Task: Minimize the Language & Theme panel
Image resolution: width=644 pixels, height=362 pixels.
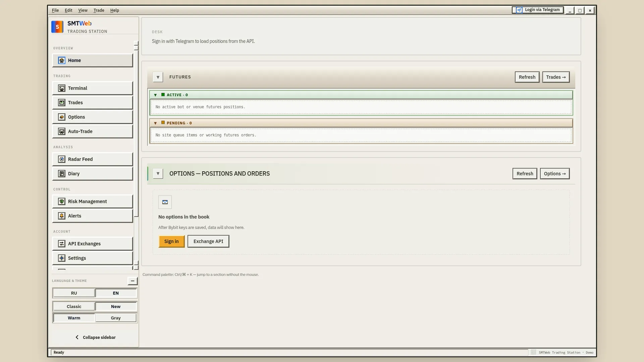Action: (132, 281)
